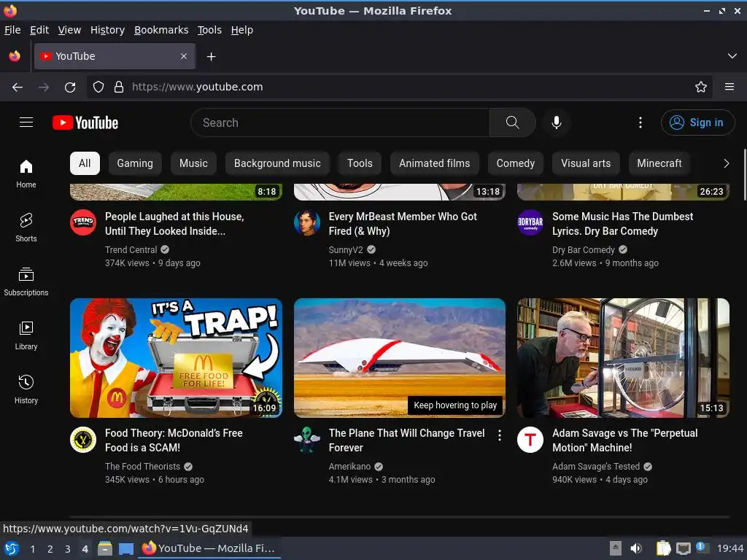
Task: Open Adam Savage vs Perpetual Motion title
Action: [625, 440]
